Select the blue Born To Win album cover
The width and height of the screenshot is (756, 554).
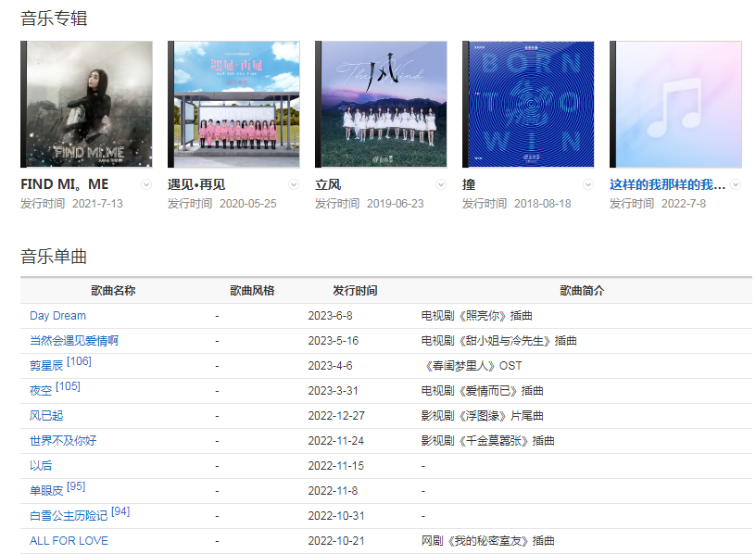point(528,104)
